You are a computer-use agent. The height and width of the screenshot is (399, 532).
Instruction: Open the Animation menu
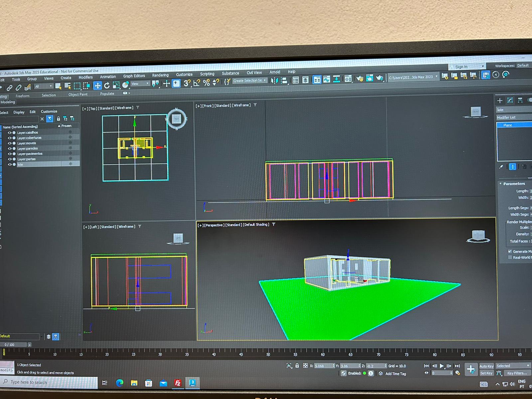pos(108,76)
